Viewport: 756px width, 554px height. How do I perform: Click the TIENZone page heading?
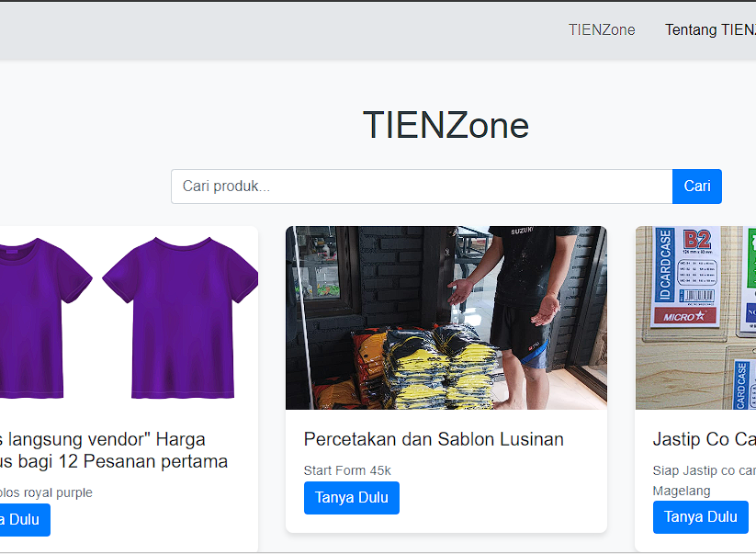(x=446, y=125)
